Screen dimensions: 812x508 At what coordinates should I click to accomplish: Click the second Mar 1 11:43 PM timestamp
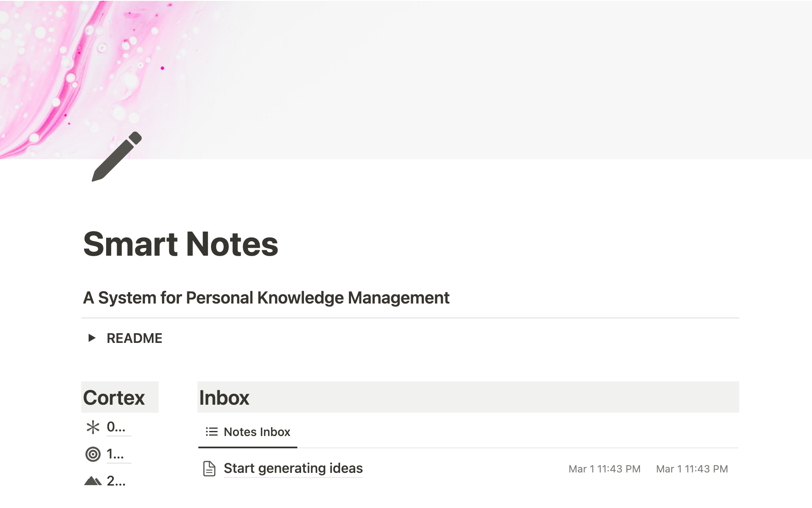click(692, 469)
